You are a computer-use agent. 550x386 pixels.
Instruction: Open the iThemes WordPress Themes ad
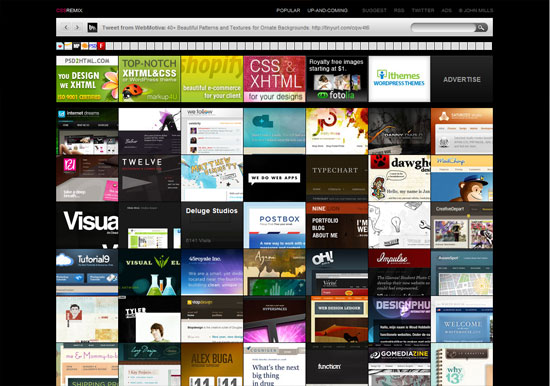click(x=399, y=79)
